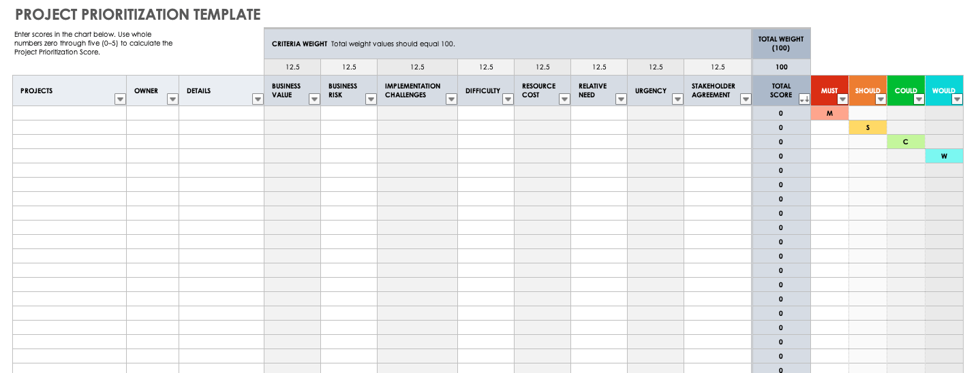This screenshot has width=980, height=373.
Task: Select the total score 0 in the S row
Action: [x=781, y=128]
